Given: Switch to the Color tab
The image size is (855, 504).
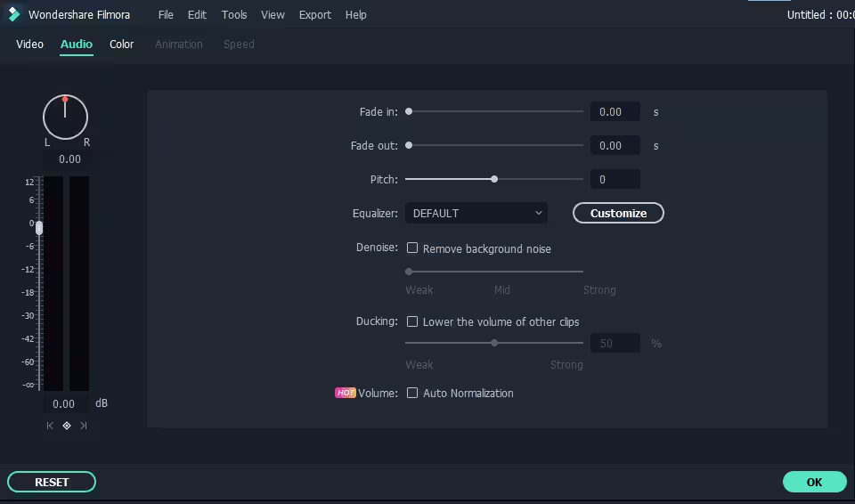Looking at the screenshot, I should click(121, 44).
